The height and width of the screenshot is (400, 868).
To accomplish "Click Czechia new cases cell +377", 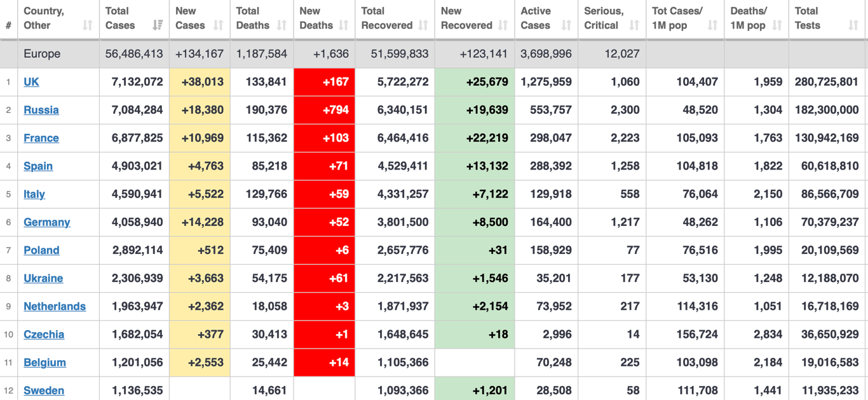I will 200,334.
